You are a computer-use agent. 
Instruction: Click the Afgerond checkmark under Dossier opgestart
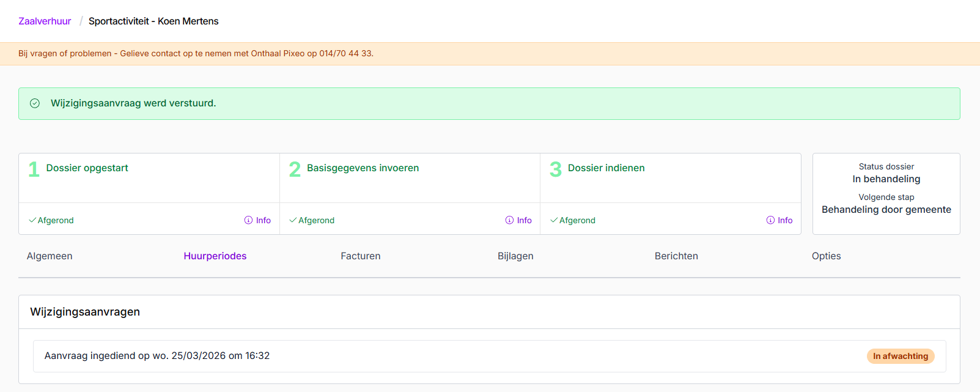(x=32, y=220)
